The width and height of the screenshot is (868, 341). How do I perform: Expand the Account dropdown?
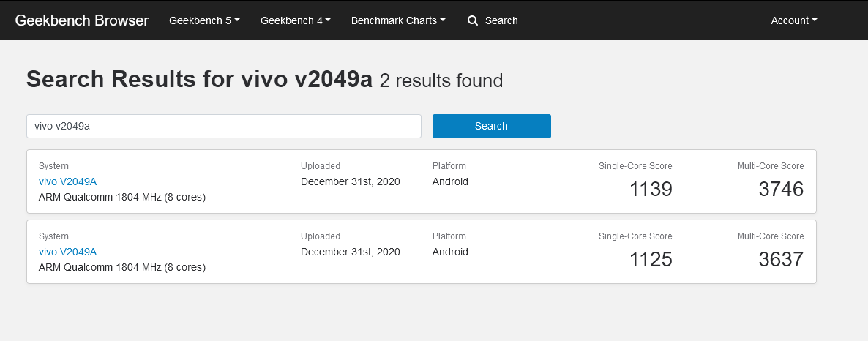point(794,20)
